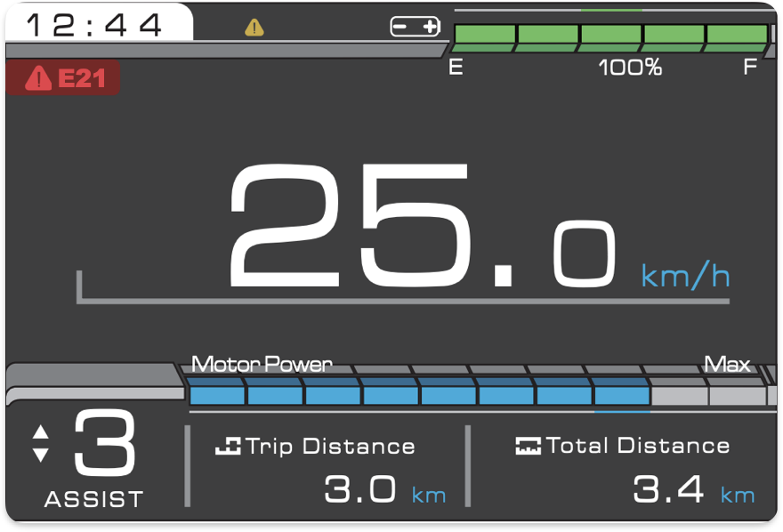
Task: Click the ASSIST label
Action: [94, 499]
